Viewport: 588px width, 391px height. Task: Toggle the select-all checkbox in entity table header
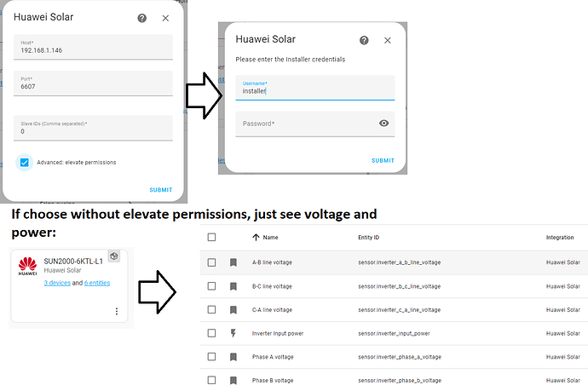click(x=211, y=237)
